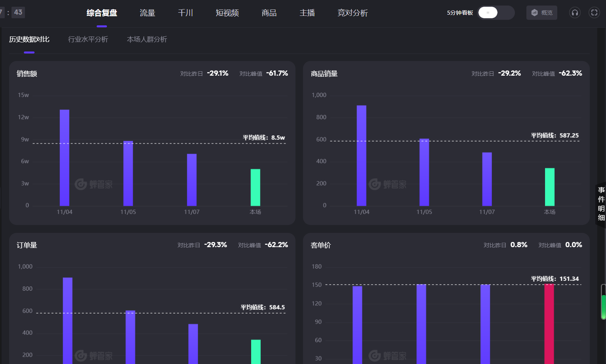Click the 11/05 bar in 销售额 chart
This screenshot has height=364, width=606.
(128, 173)
